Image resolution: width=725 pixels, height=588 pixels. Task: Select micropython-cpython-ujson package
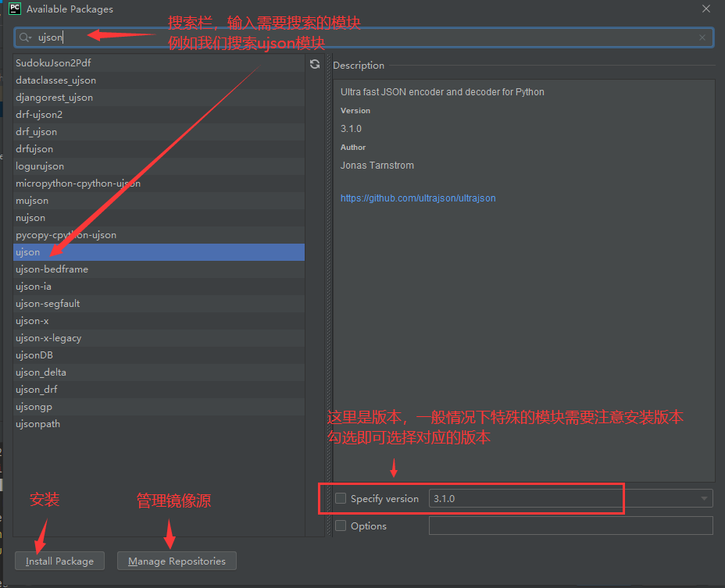[x=159, y=183]
